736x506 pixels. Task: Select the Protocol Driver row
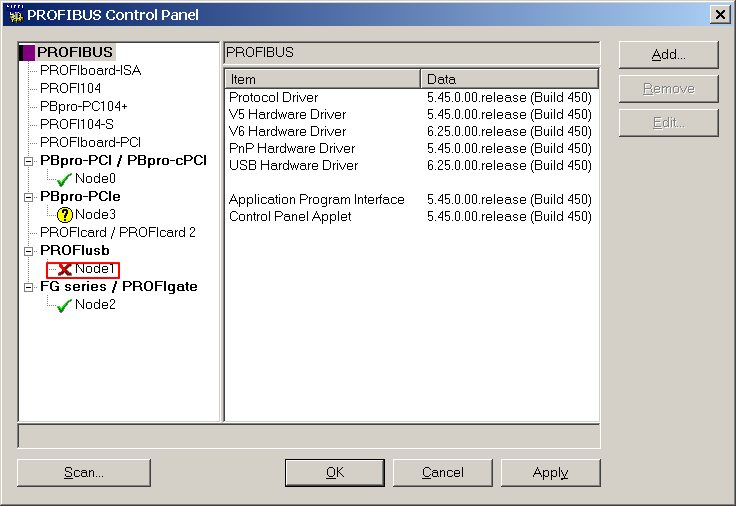pos(411,97)
